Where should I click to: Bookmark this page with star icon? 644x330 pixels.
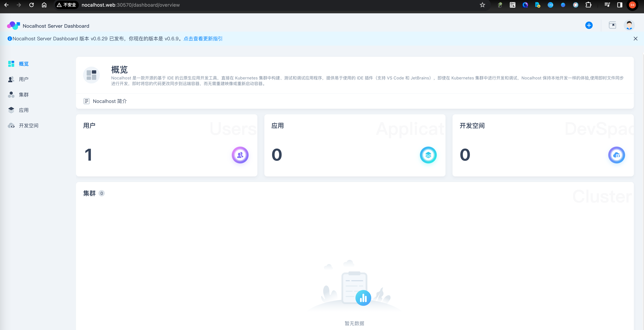point(482,5)
